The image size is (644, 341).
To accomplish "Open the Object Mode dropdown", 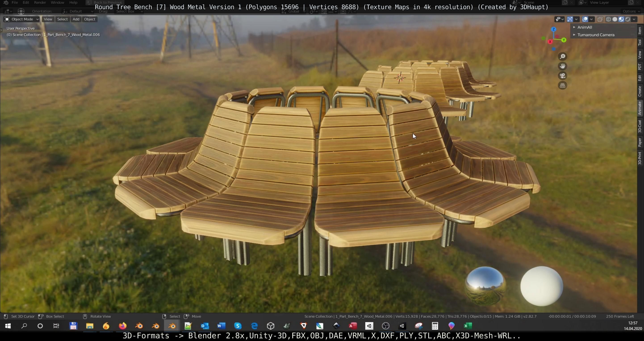I will click(22, 19).
